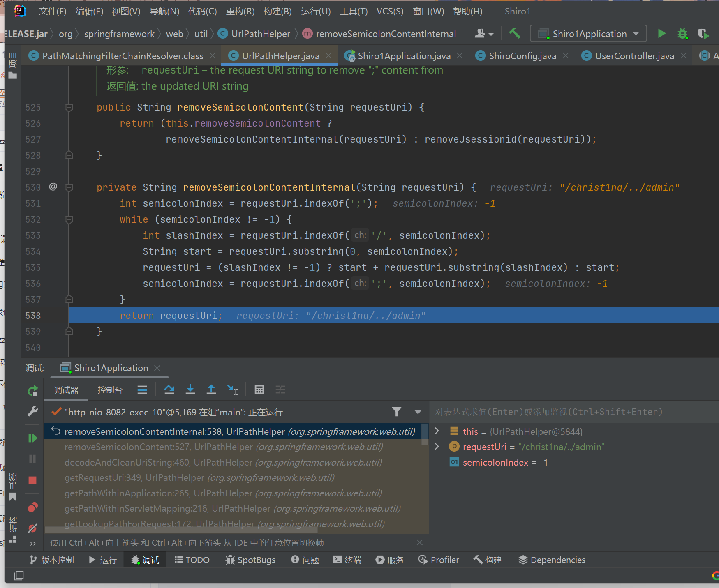The height and width of the screenshot is (588, 719).
Task: Click Run to Cursor icon
Action: [x=232, y=390]
